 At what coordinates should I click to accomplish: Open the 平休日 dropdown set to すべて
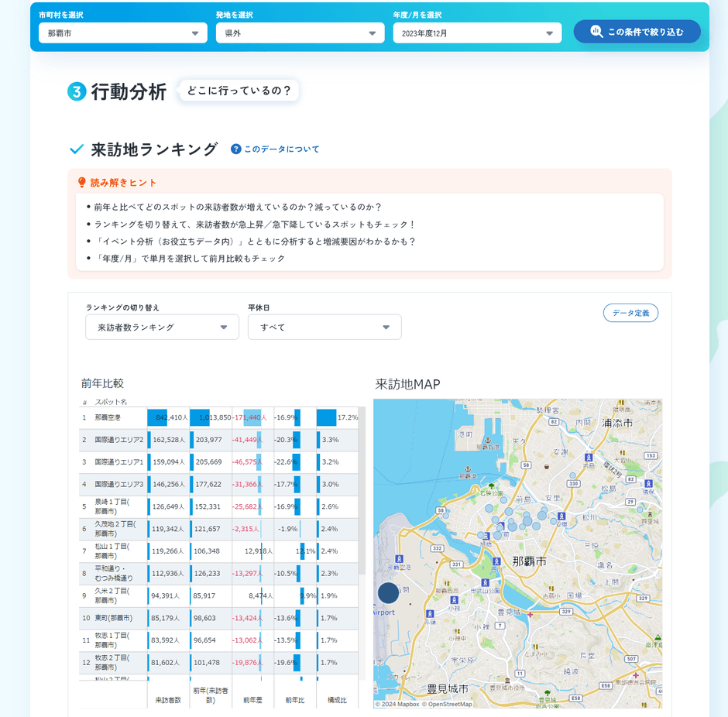pyautogui.click(x=325, y=327)
